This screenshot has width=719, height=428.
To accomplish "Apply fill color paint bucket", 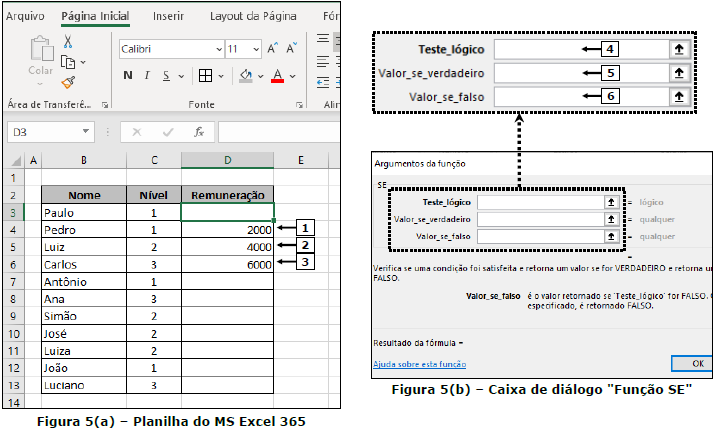I will [246, 76].
